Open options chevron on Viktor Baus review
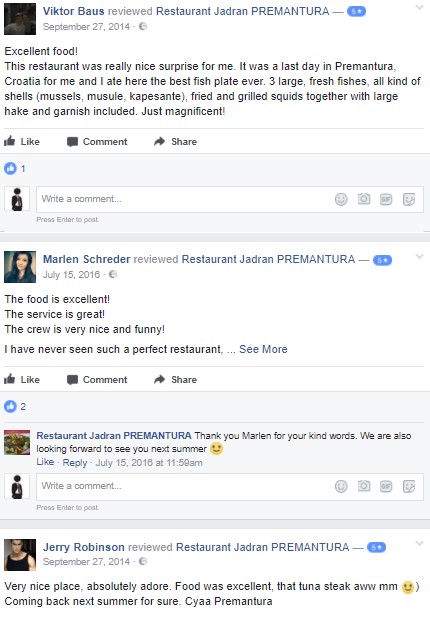 click(419, 8)
